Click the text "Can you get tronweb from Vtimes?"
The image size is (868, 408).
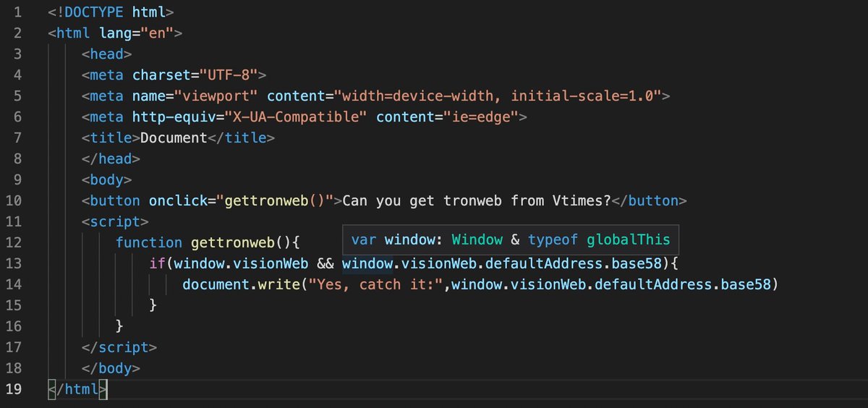pyautogui.click(x=477, y=200)
